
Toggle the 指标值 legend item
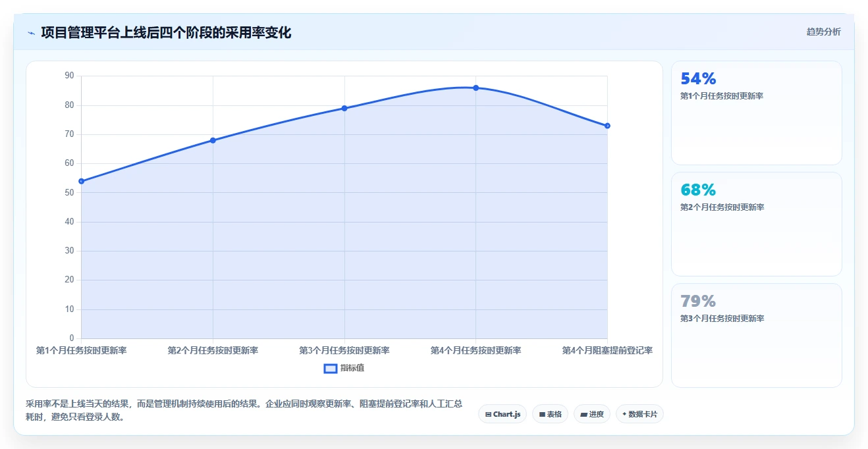[344, 368]
